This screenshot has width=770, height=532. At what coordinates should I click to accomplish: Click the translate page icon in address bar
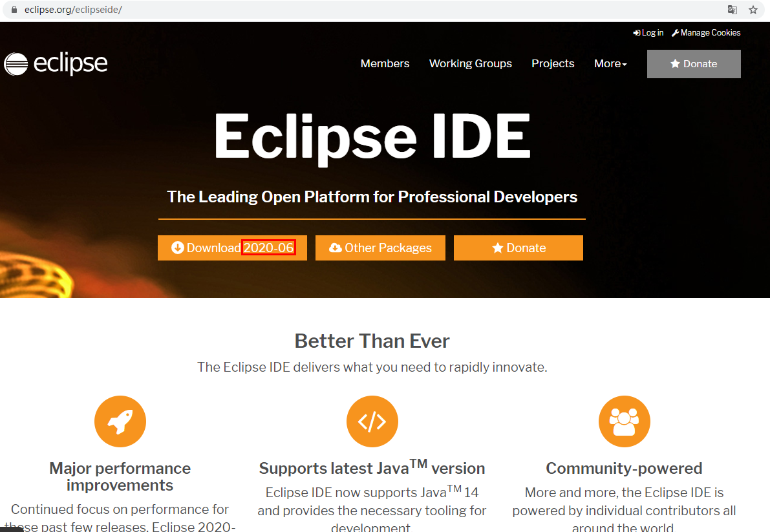click(x=733, y=9)
